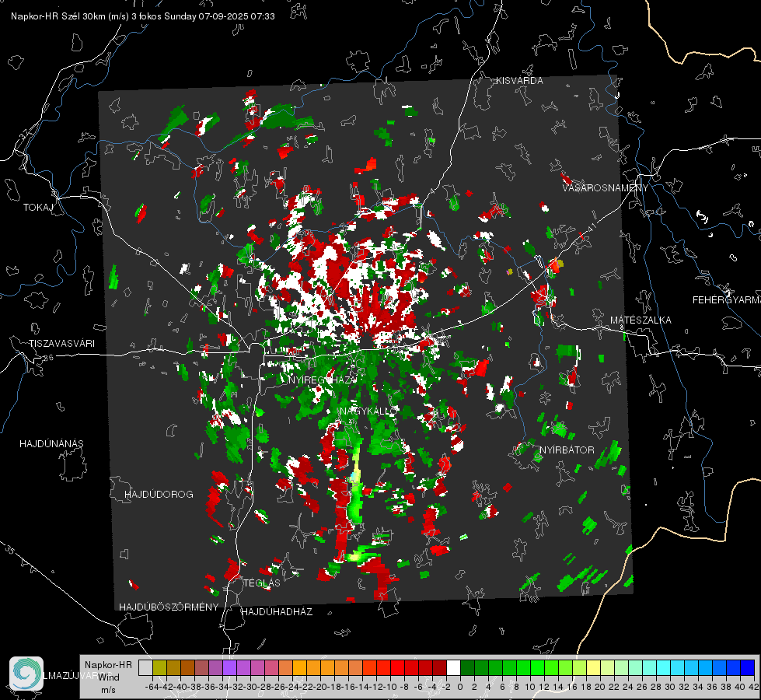Image resolution: width=761 pixels, height=700 pixels.
Task: Select the VÁSÁROSNAMÉNY town label
Action: 606,188
